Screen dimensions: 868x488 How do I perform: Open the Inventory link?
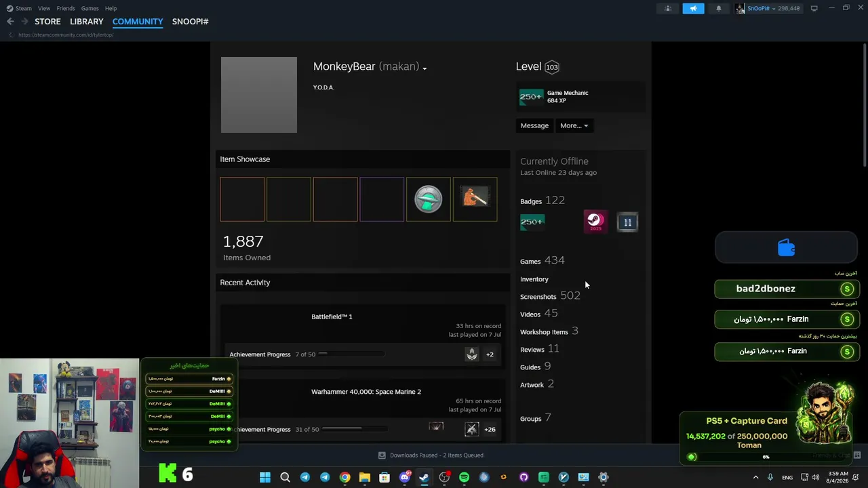point(534,279)
